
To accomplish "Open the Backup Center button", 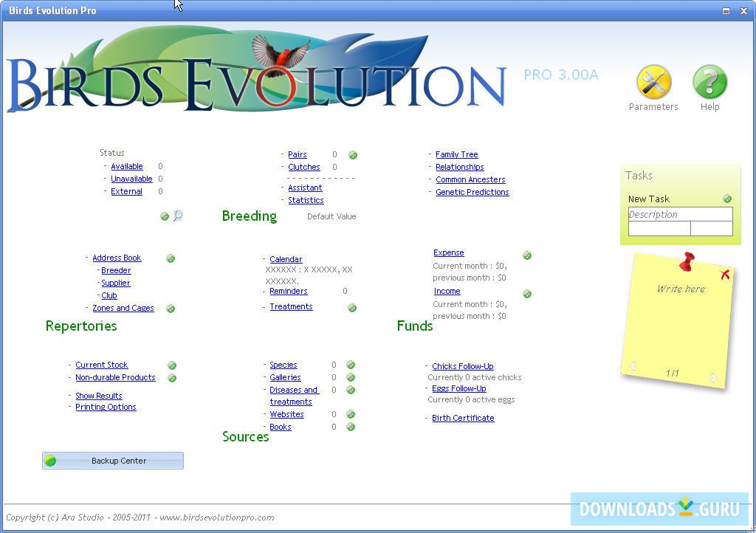I will click(113, 461).
